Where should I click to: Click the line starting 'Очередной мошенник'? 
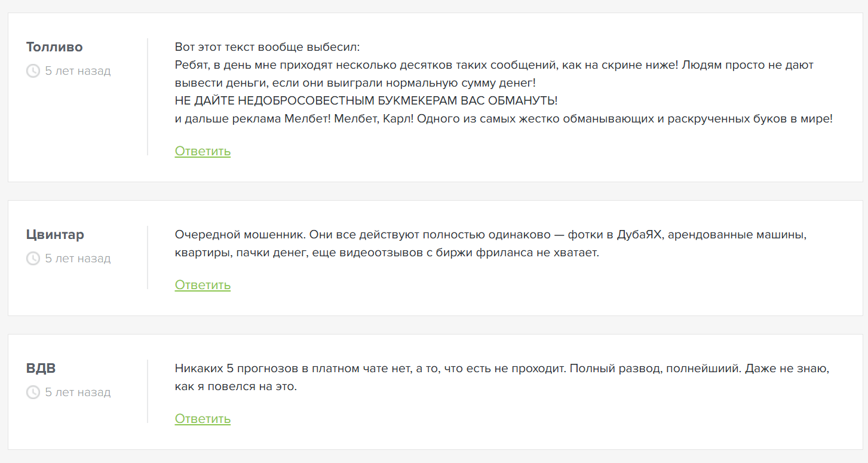point(490,235)
